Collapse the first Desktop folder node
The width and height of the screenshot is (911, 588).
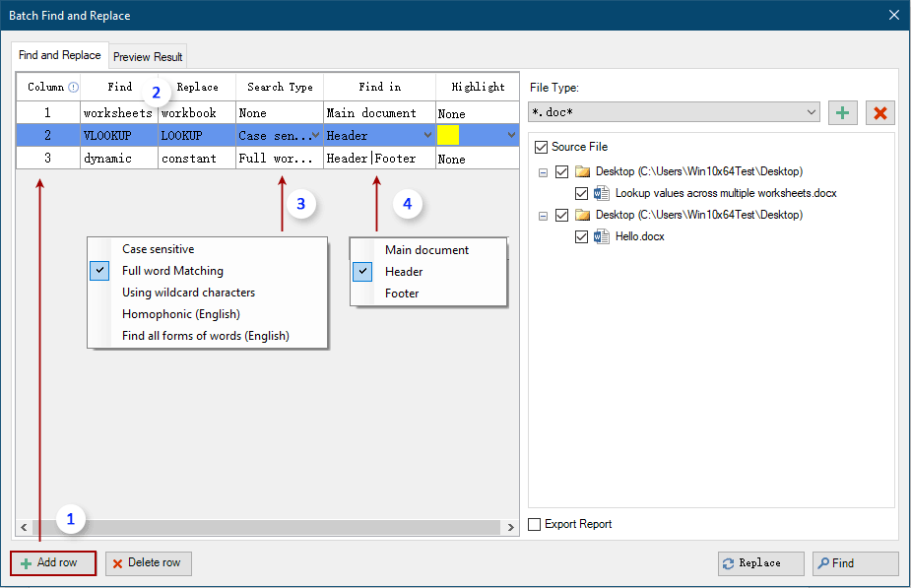pyautogui.click(x=544, y=171)
